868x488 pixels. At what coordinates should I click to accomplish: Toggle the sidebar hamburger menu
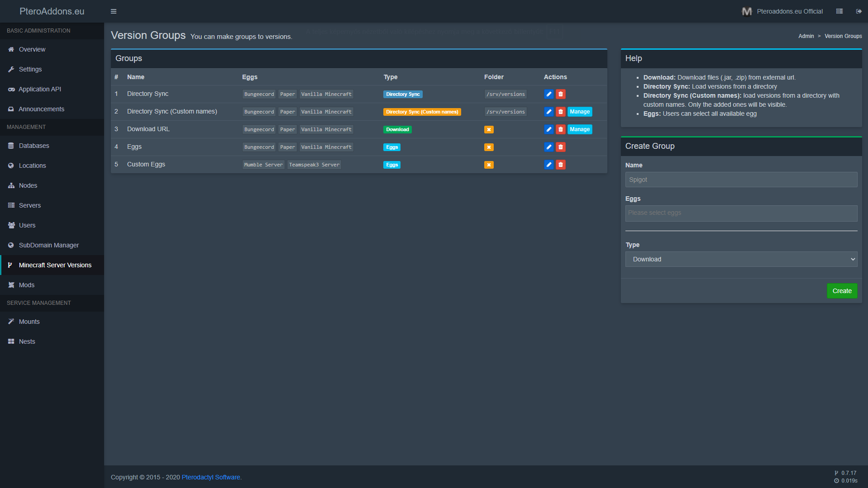coord(114,11)
